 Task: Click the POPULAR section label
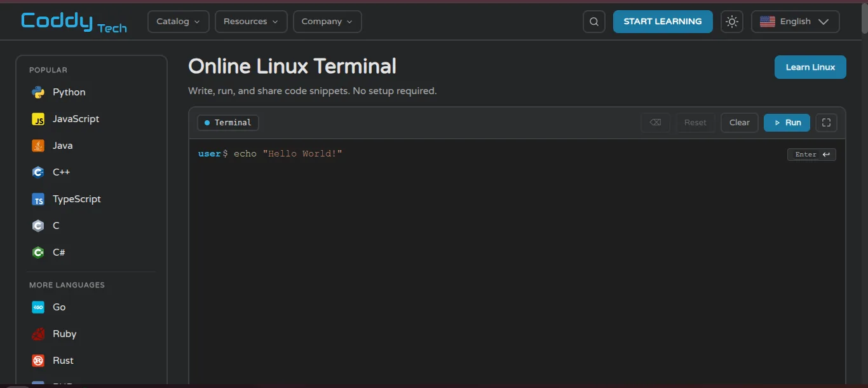(48, 70)
